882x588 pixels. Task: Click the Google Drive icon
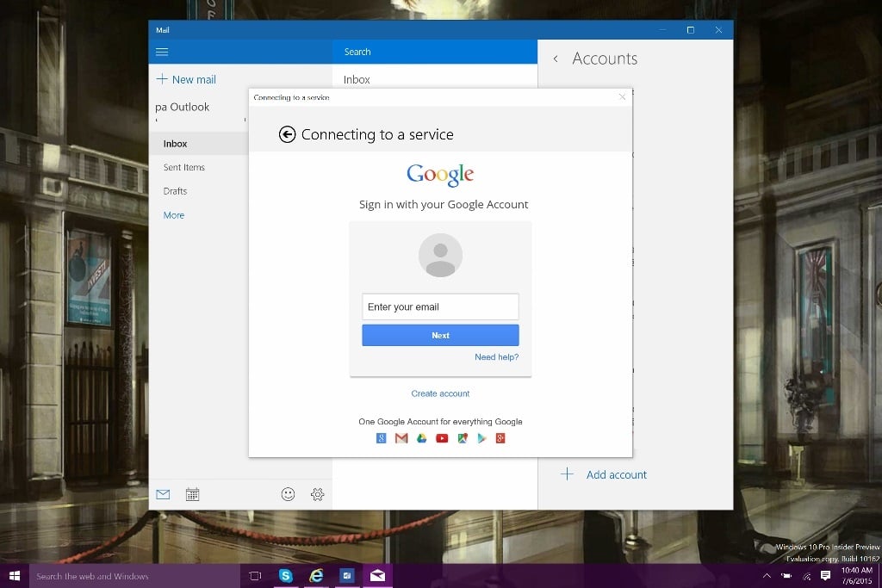point(421,438)
